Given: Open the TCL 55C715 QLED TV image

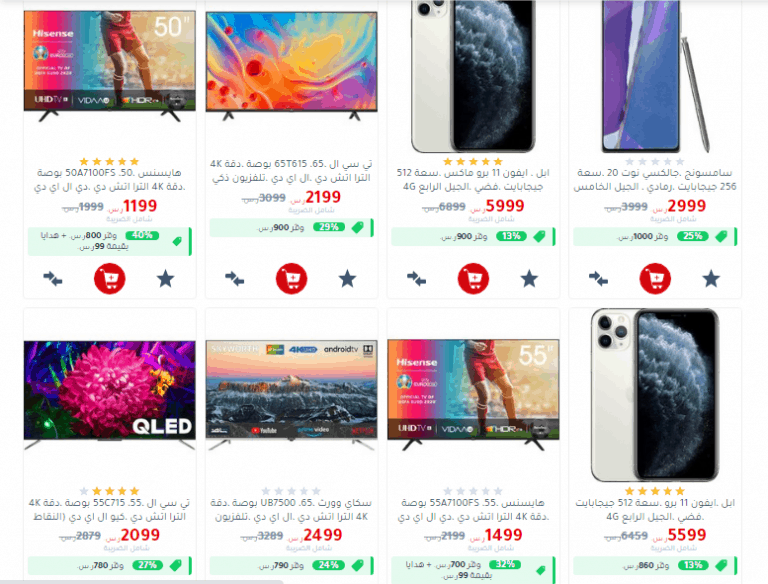Looking at the screenshot, I should coord(109,395).
